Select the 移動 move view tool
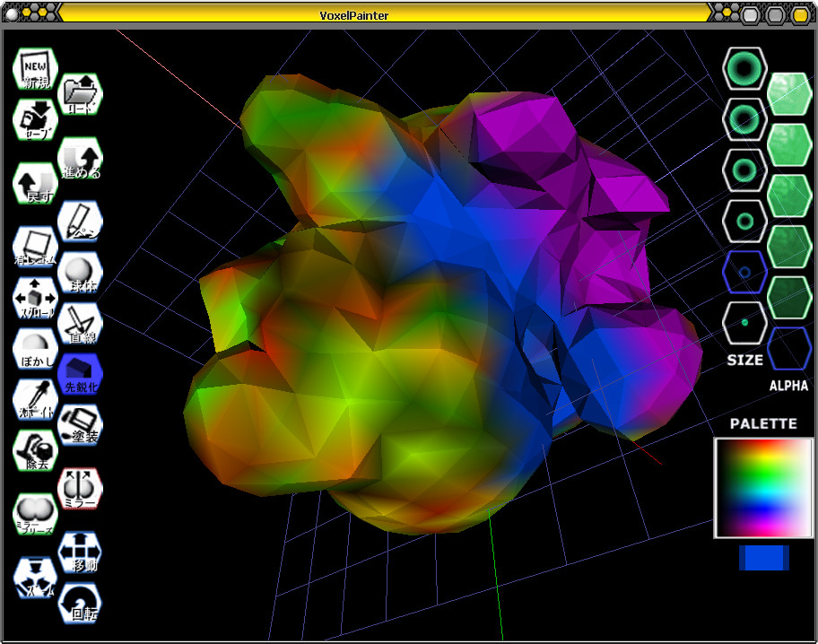 coord(81,553)
